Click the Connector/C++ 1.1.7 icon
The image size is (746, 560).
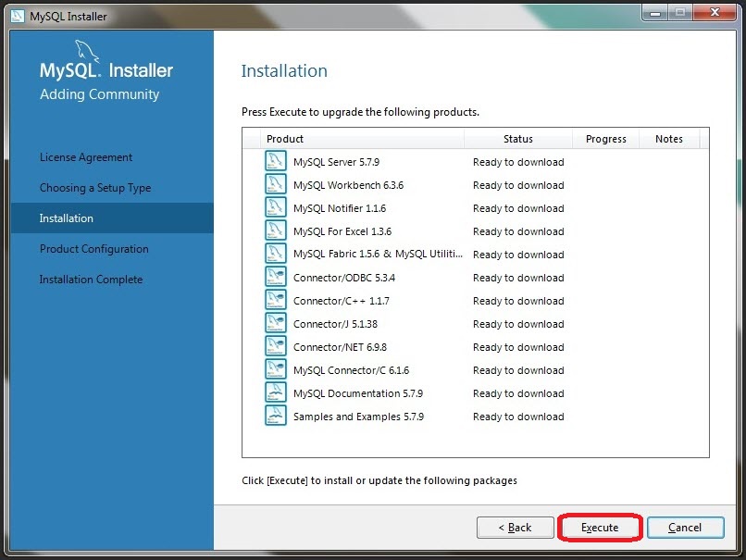276,300
